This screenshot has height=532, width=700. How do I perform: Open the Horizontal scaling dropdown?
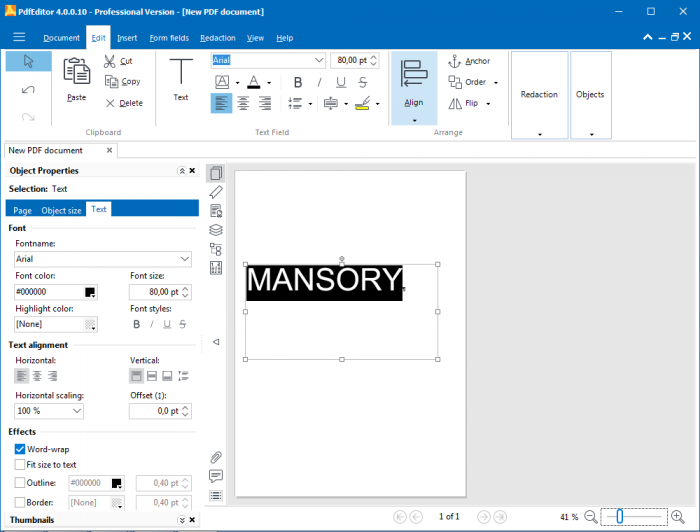point(76,411)
